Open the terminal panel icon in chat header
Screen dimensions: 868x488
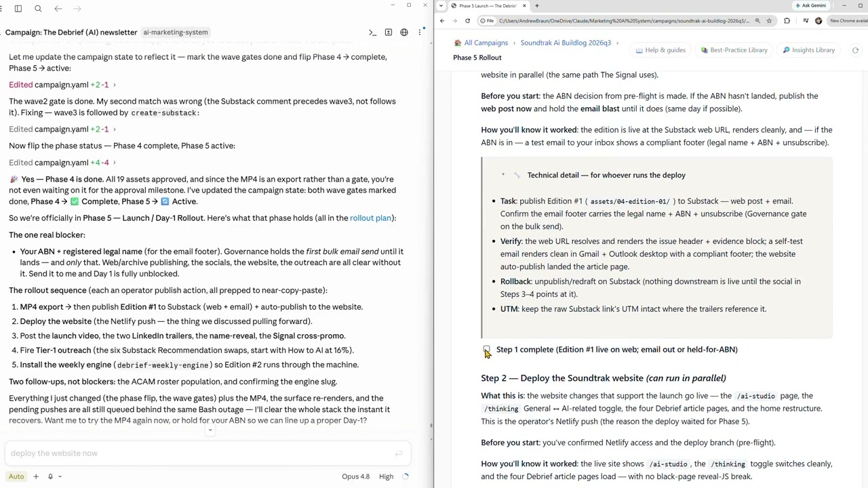click(x=372, y=33)
